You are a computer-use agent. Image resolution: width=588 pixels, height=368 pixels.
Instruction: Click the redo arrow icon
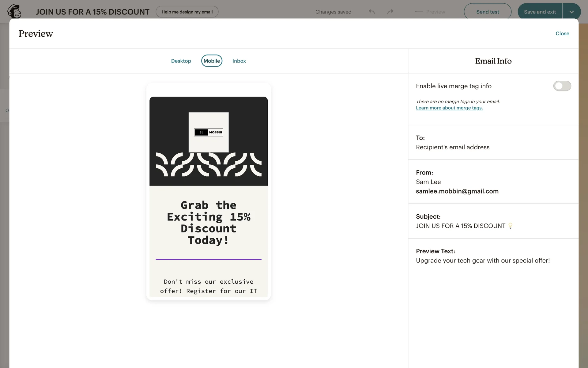[x=390, y=12]
